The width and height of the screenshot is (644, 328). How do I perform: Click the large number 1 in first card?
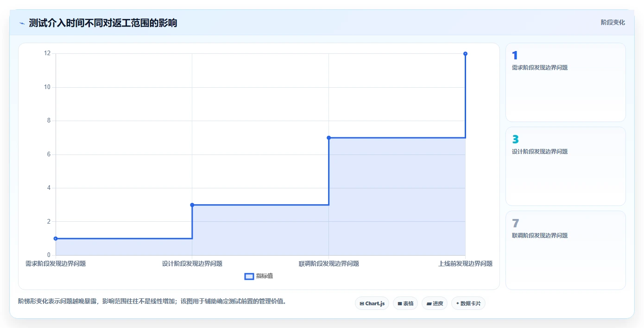pos(515,56)
